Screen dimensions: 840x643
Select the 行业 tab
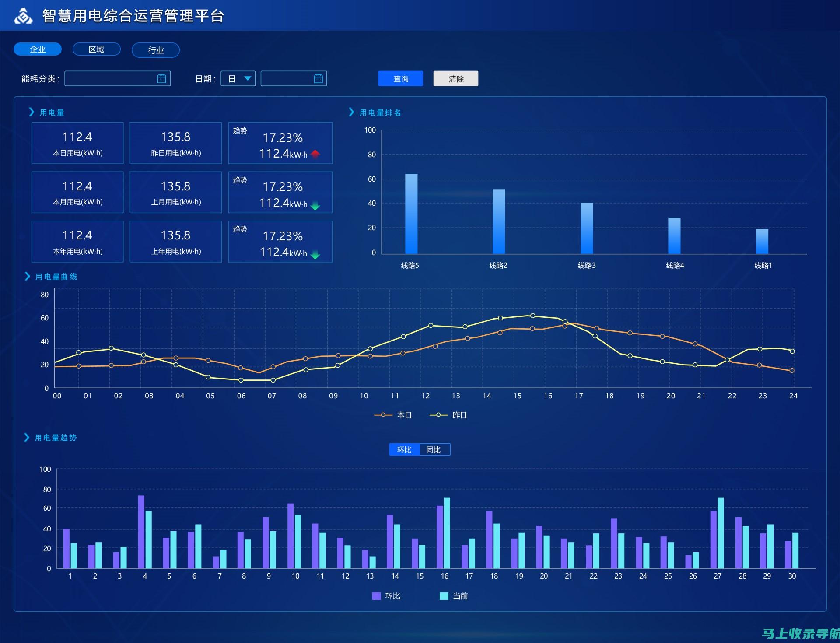pyautogui.click(x=156, y=50)
